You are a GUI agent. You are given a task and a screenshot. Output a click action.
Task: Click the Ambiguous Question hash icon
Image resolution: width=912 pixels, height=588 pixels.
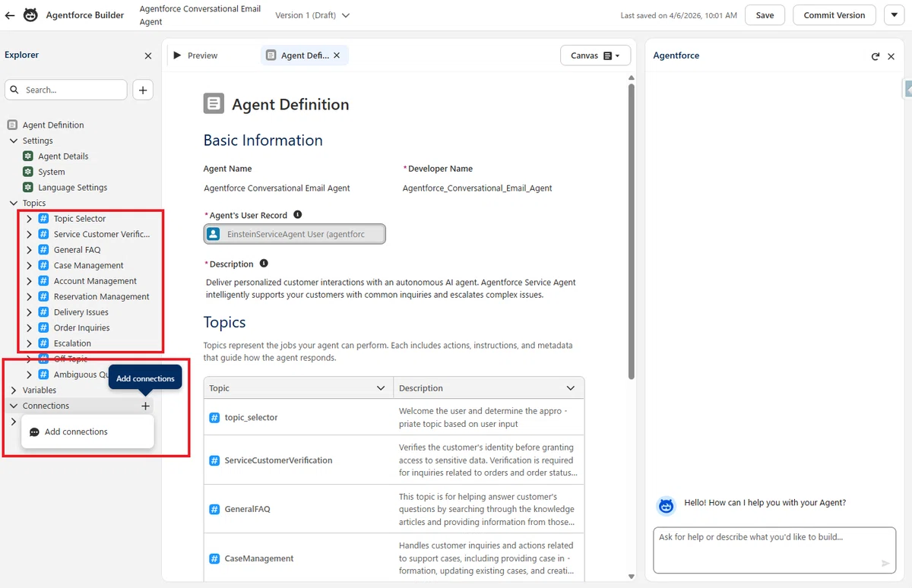[43, 375]
